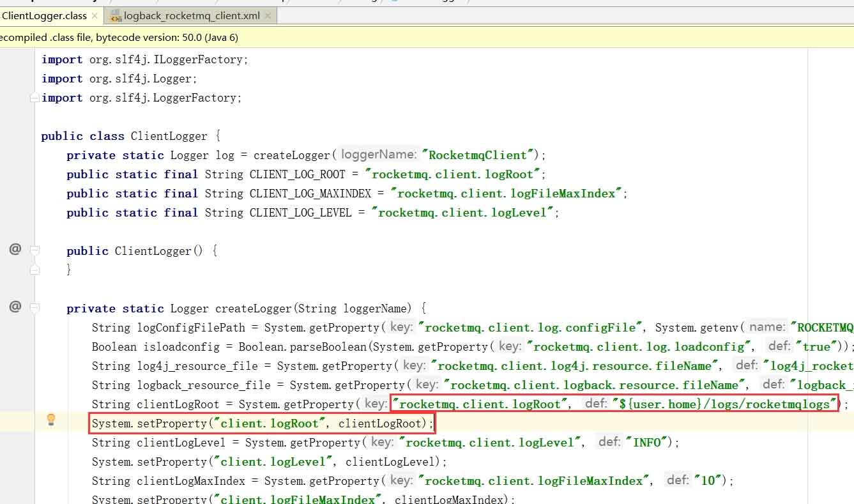Click the System.setProperty "client.logRoot" line
The height and width of the screenshot is (504, 854).
click(x=262, y=424)
